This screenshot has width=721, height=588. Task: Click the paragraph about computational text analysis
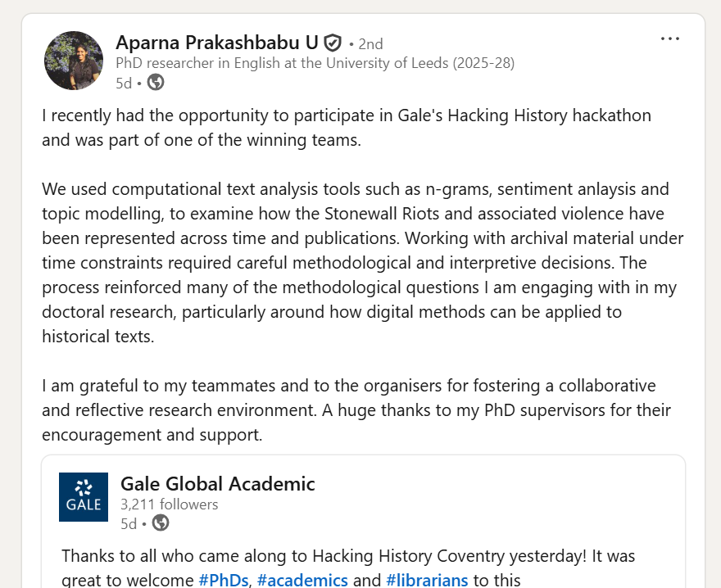[x=362, y=262]
